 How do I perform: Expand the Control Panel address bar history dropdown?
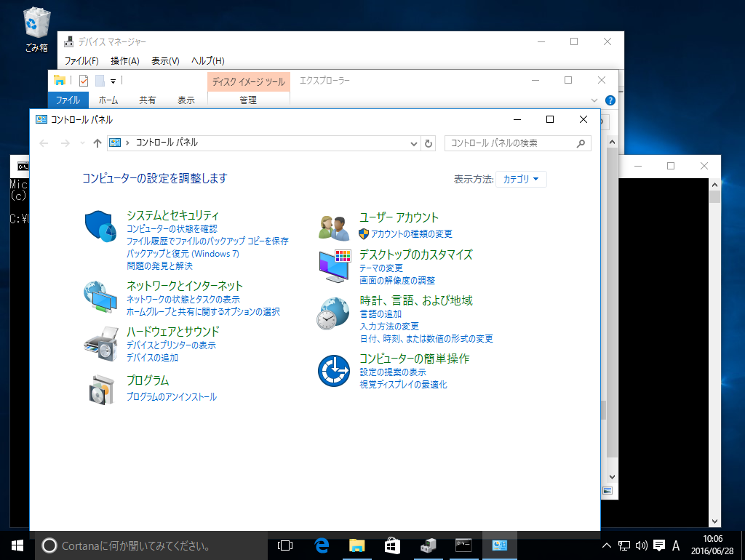pyautogui.click(x=414, y=143)
